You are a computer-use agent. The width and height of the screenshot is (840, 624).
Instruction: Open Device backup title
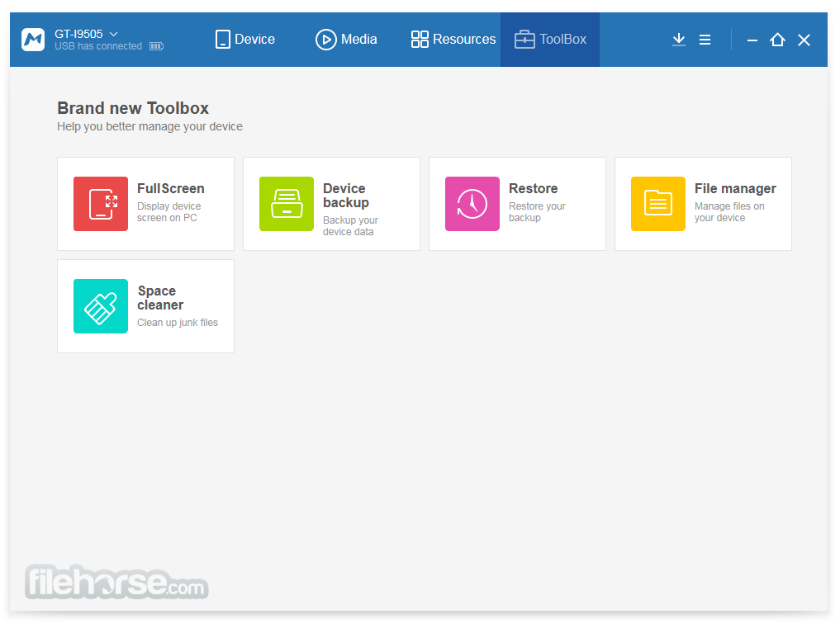click(346, 196)
